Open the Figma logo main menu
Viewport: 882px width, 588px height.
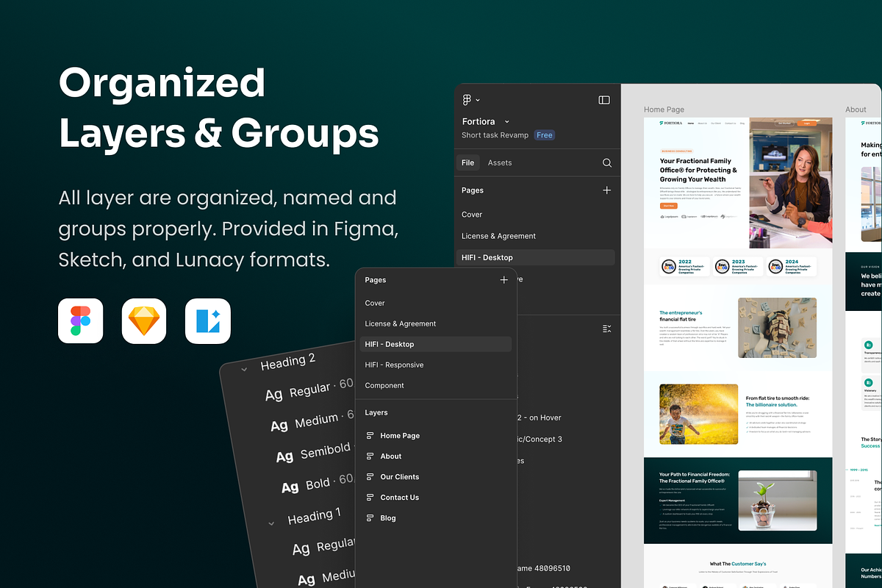coord(467,100)
